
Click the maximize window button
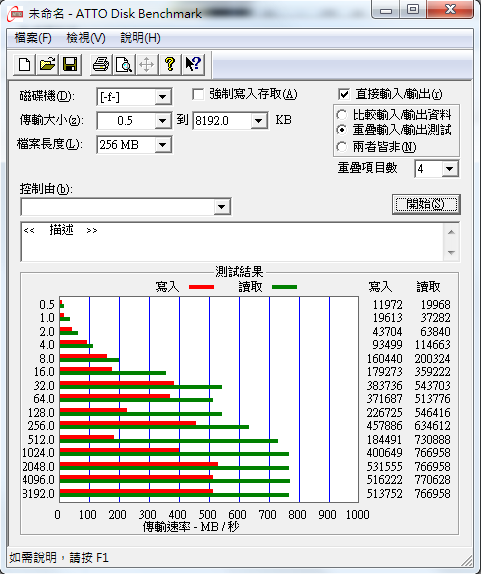click(x=413, y=10)
